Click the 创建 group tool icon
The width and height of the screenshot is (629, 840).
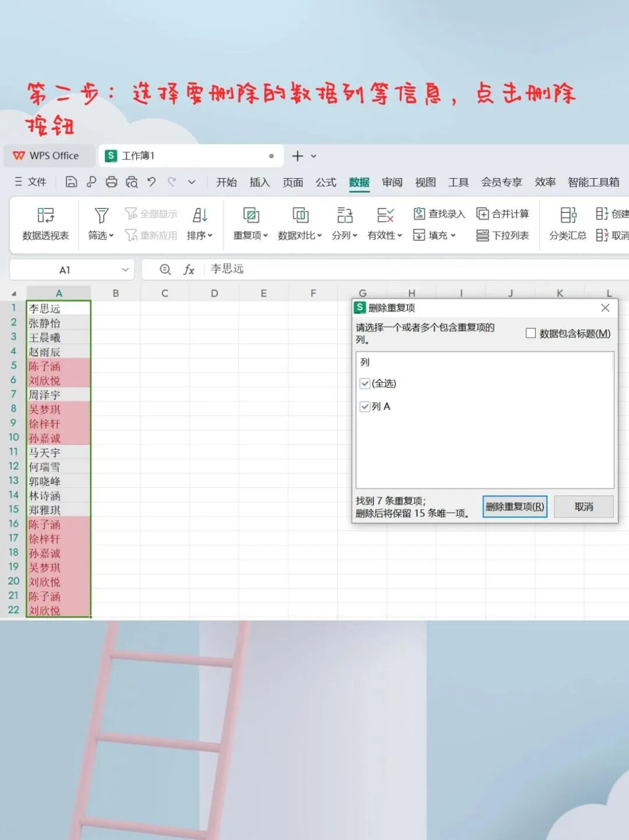pos(602,214)
